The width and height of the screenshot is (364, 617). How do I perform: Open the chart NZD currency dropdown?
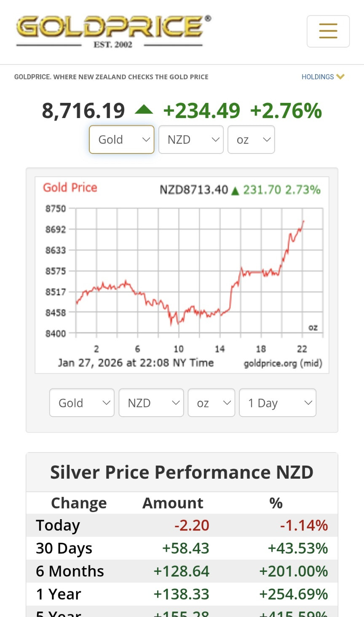pyautogui.click(x=151, y=403)
